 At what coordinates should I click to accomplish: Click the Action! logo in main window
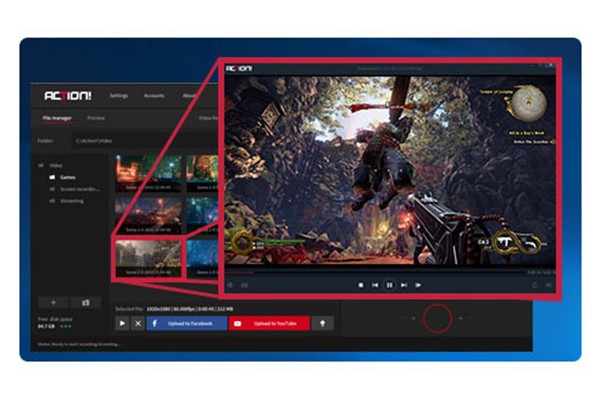(68, 96)
